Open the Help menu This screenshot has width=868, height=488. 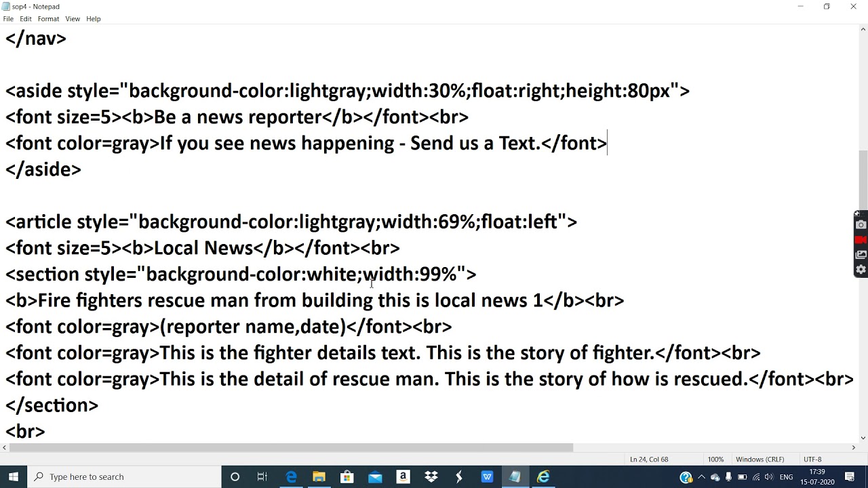coord(94,19)
